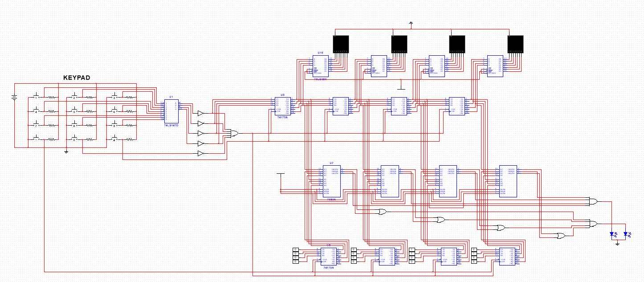This screenshot has height=282, width=644.
Task: Select the U1 74LS147D encoder chip
Action: coord(172,110)
